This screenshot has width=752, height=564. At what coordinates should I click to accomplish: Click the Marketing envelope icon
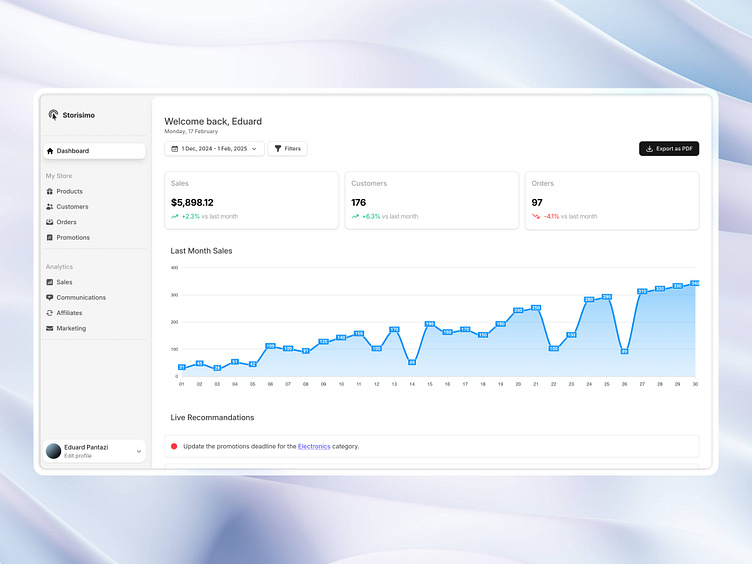point(50,328)
